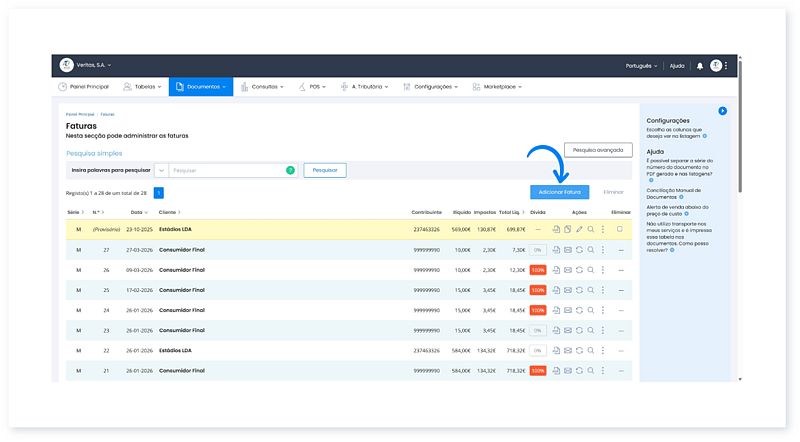800x442 pixels.
Task: Sort the table by N.º column
Action: click(98, 212)
